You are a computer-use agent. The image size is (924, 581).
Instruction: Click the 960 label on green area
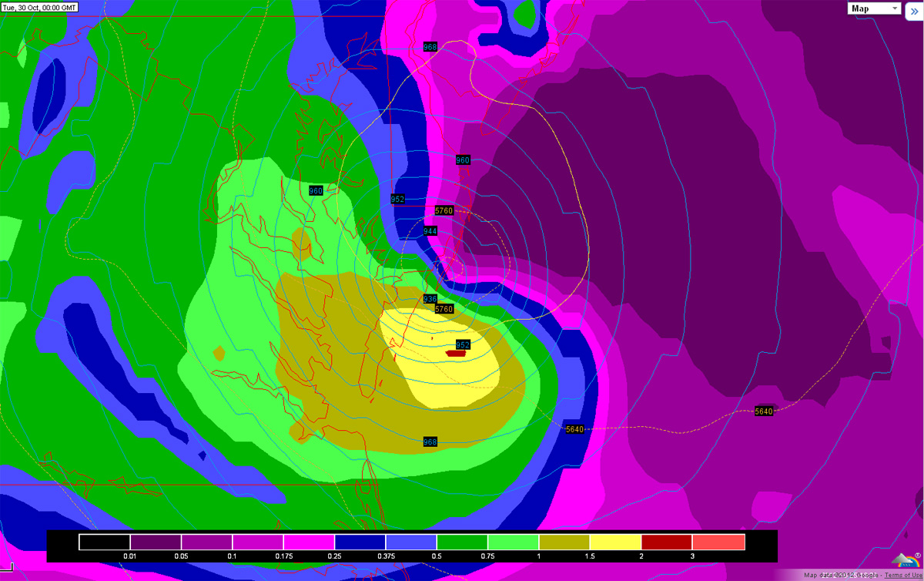tap(316, 190)
